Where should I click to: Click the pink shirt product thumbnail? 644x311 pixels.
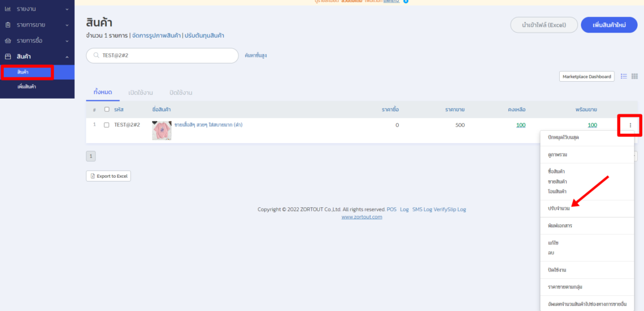[162, 131]
